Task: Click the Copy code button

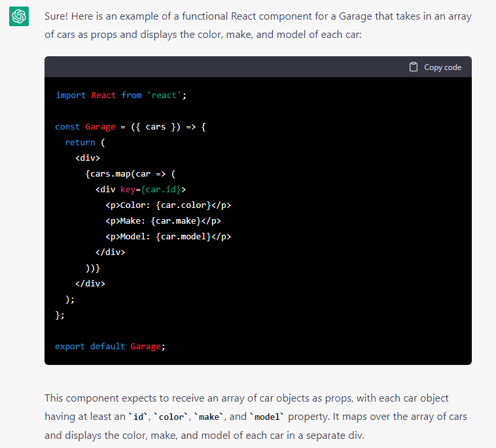Action: point(436,67)
